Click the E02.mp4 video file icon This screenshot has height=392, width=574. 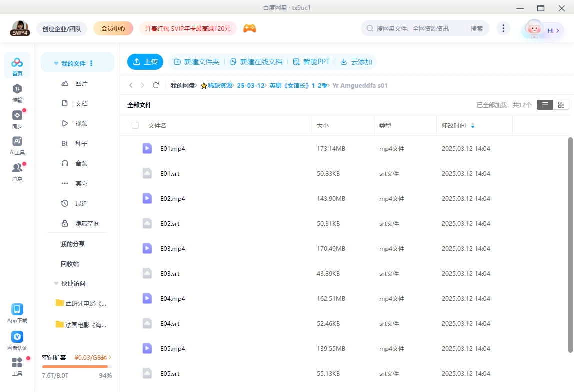[x=147, y=199]
